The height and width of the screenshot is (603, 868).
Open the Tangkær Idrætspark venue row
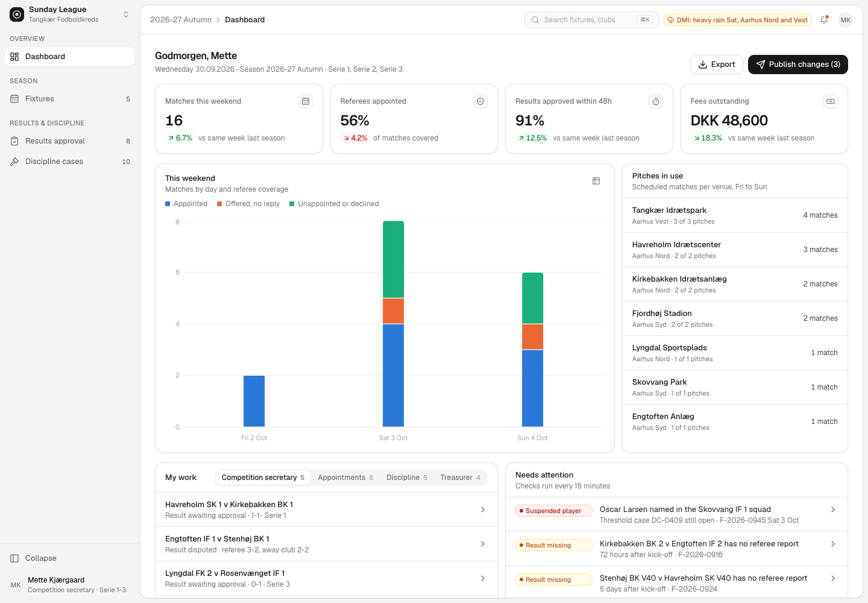(x=735, y=215)
